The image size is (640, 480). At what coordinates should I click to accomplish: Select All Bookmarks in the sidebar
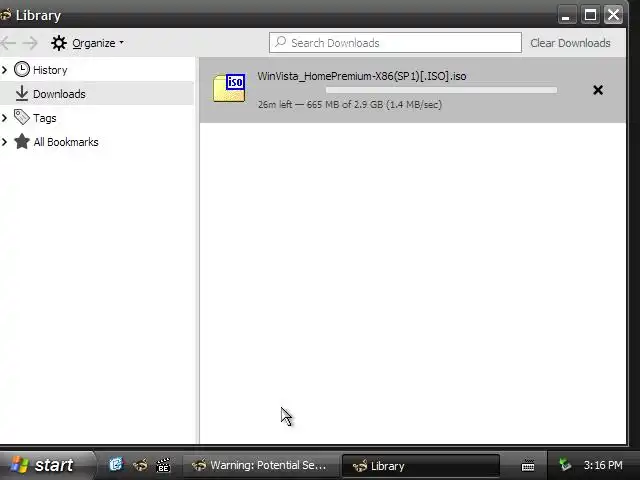tap(66, 142)
